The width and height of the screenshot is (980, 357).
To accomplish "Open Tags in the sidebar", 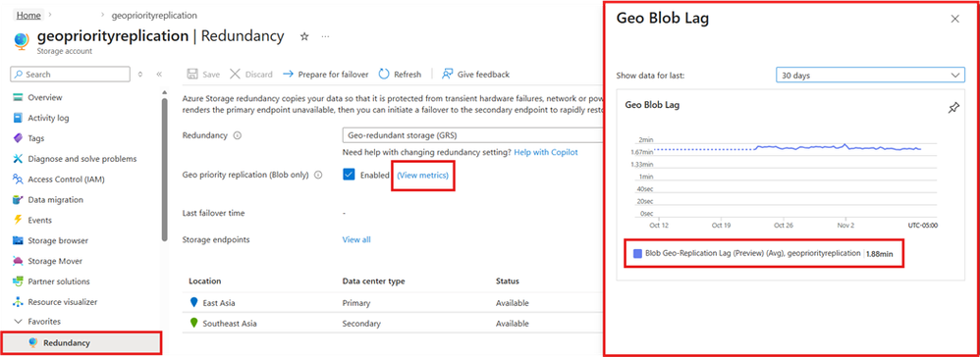I will (36, 138).
